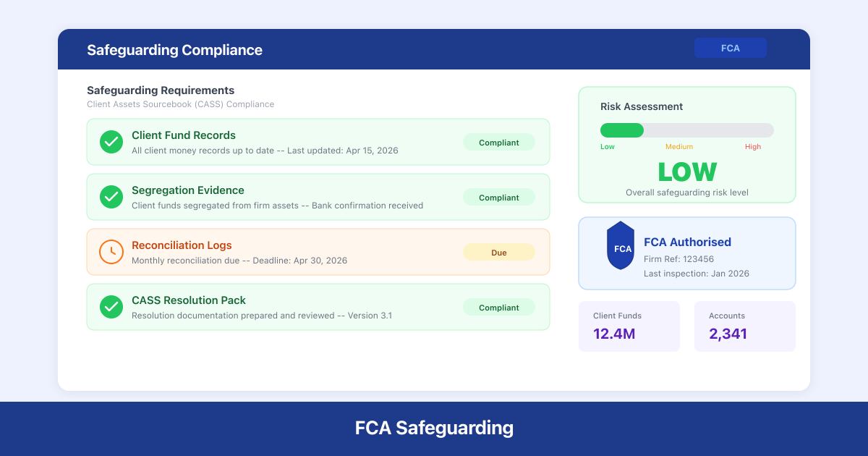Select the Segregation Evidence checkmark icon
The height and width of the screenshot is (456, 868).
tap(111, 197)
